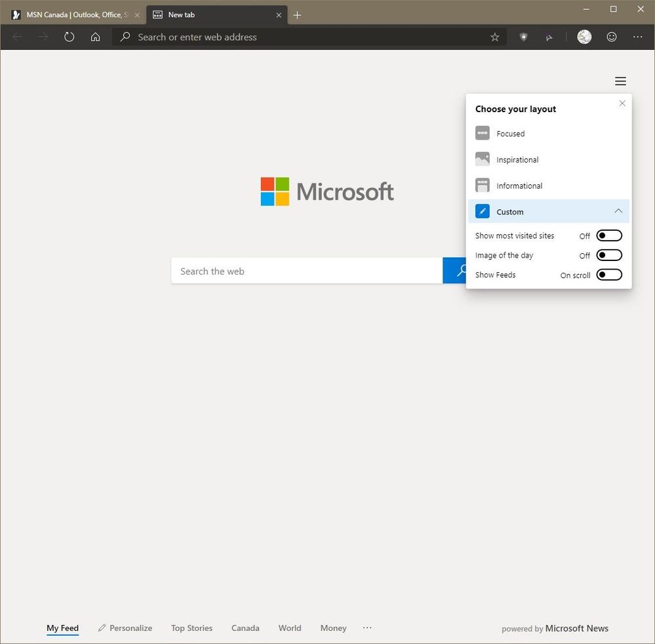Open the Top Stories feed tab
Viewport: 655px width, 644px height.
click(191, 628)
